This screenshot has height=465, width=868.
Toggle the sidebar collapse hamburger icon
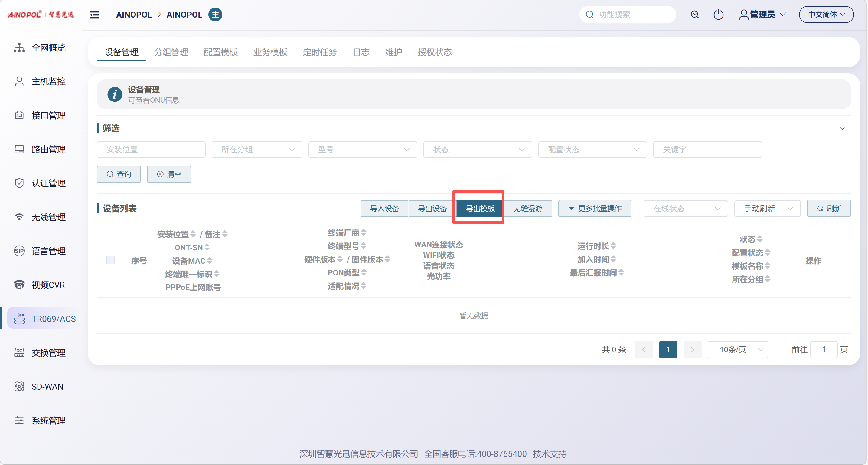click(94, 15)
